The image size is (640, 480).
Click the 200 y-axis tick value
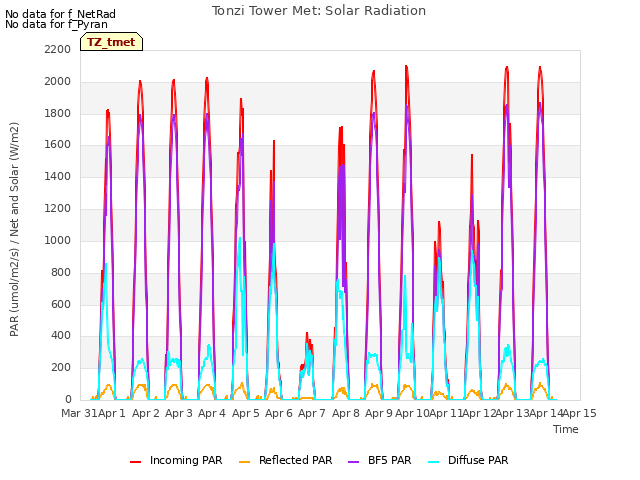tap(61, 367)
